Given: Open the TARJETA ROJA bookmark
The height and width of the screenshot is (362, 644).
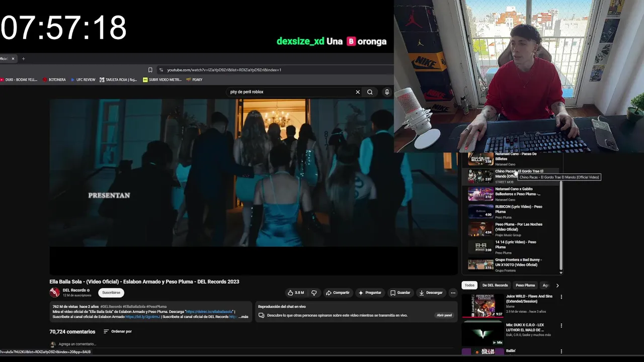Looking at the screenshot, I should (x=118, y=79).
